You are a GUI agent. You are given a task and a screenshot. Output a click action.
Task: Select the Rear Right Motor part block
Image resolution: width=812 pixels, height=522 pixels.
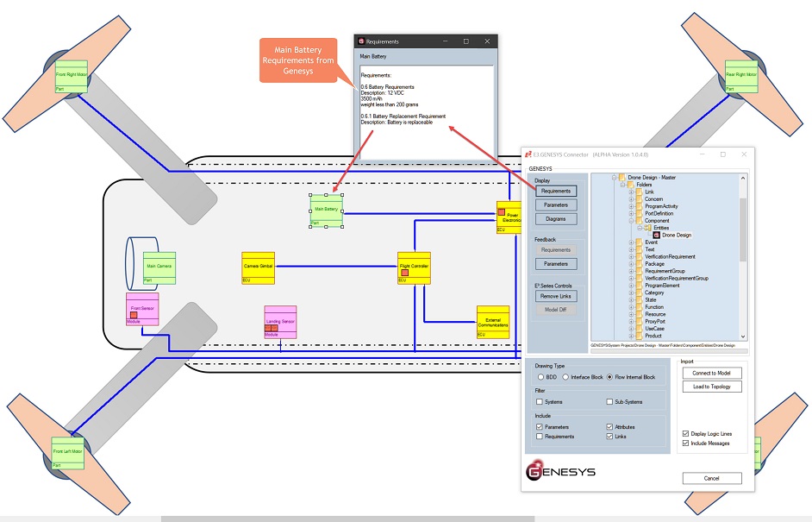point(741,76)
